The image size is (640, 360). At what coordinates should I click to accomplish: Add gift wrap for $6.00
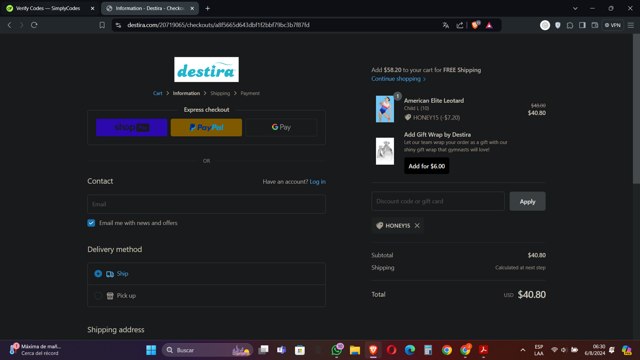point(427,166)
